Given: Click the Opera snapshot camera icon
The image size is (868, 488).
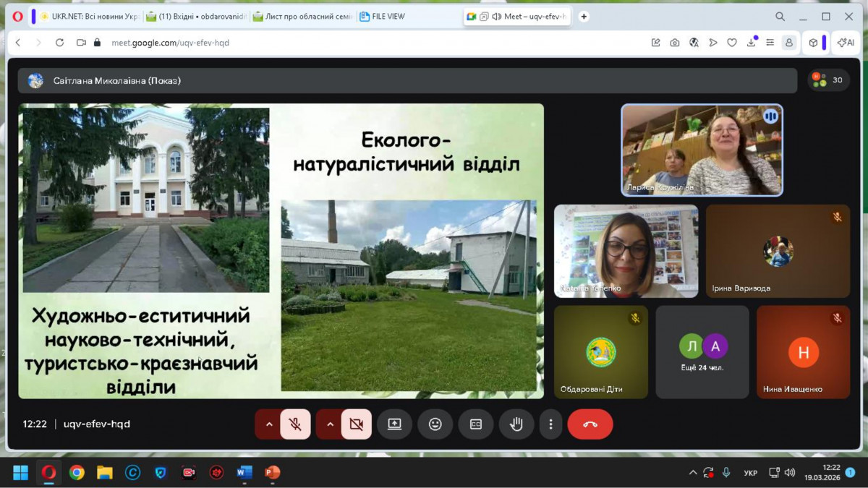Looking at the screenshot, I should (x=675, y=43).
